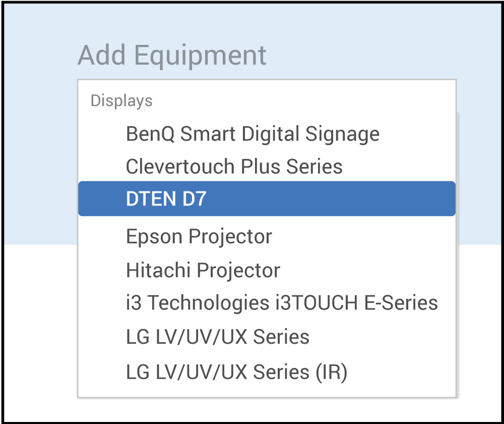Click the Displays group header
504x424 pixels.
[x=121, y=100]
